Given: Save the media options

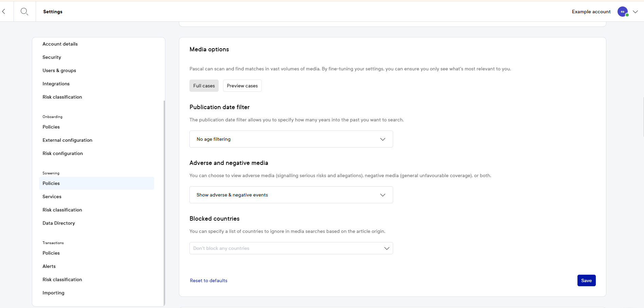Looking at the screenshot, I should [587, 280].
